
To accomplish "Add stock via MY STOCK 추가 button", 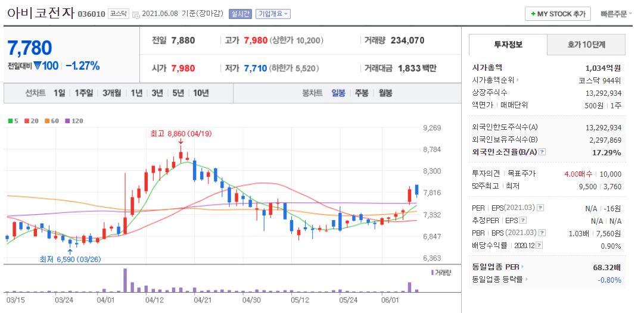I will [558, 14].
